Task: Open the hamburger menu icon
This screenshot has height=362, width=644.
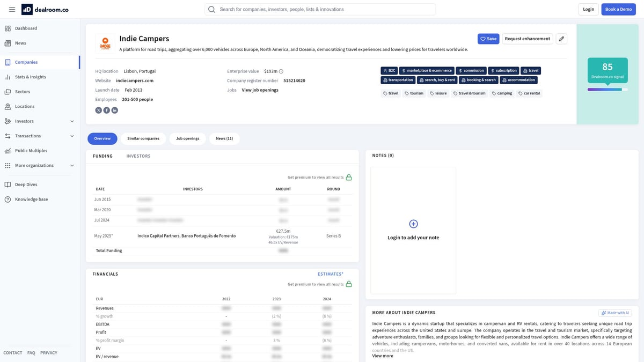Action: point(12,9)
